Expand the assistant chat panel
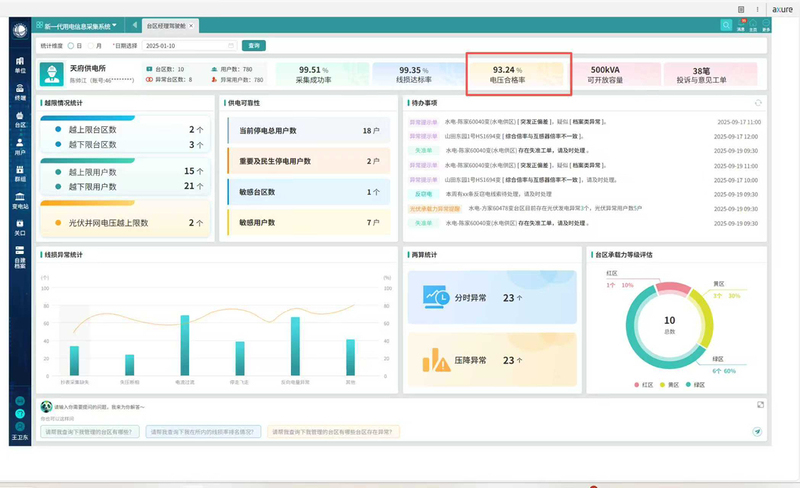Screen dimensions: 800x488 pyautogui.click(x=760, y=404)
